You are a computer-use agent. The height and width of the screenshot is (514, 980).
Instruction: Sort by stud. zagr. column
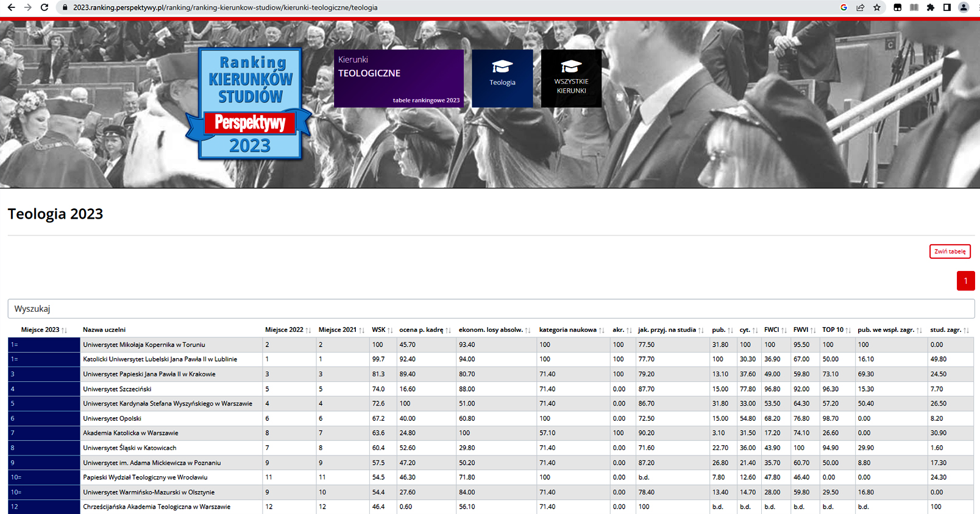[x=949, y=329]
